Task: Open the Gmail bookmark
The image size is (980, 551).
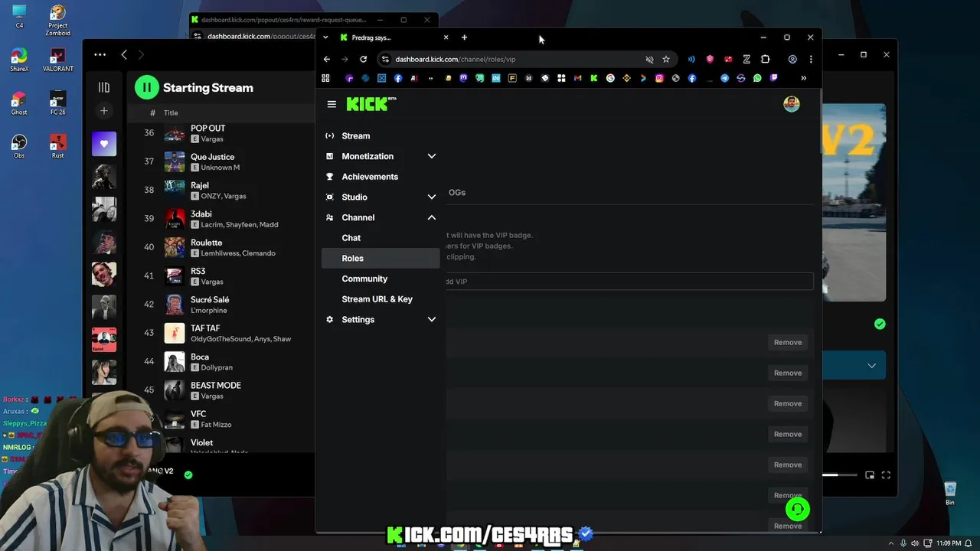Action: click(578, 78)
